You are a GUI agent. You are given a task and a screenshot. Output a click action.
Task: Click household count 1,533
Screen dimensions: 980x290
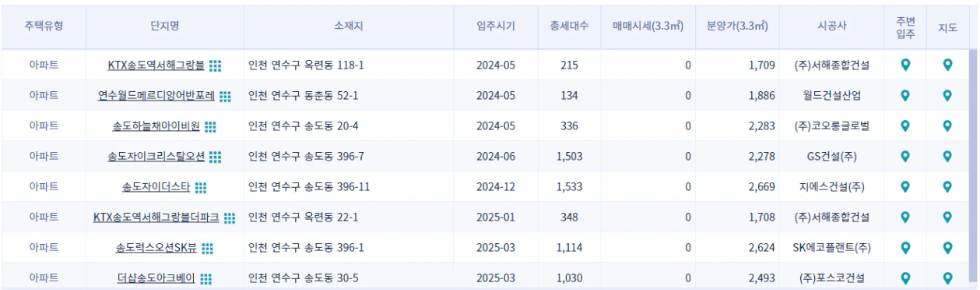(x=569, y=187)
